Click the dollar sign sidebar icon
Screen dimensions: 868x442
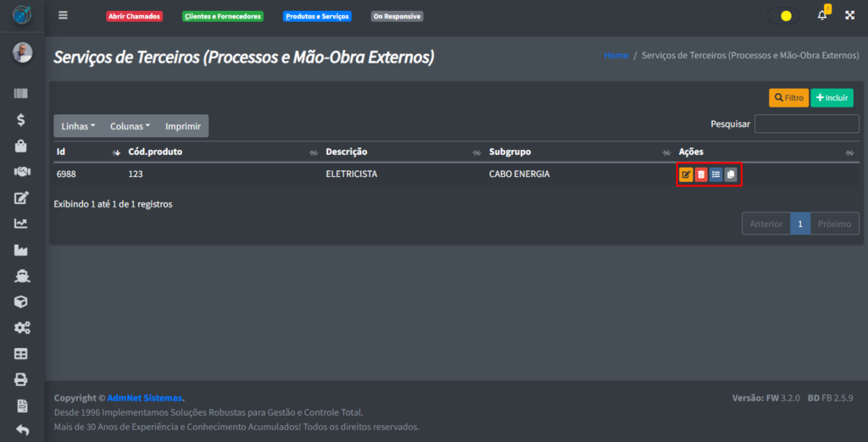(x=21, y=119)
